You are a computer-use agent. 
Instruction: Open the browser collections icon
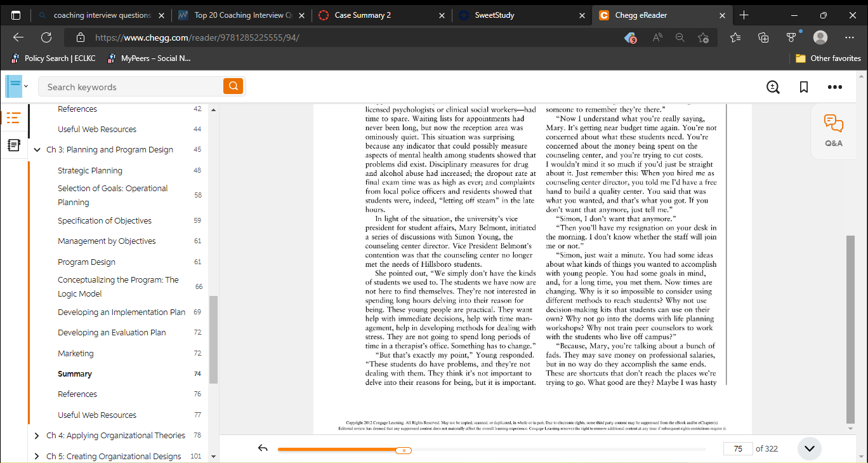point(763,37)
